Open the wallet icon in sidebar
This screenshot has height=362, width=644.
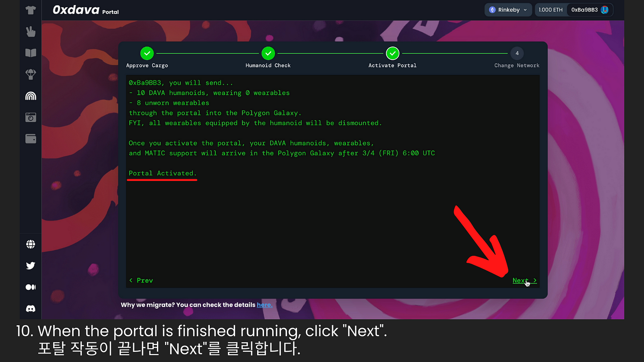point(31,139)
